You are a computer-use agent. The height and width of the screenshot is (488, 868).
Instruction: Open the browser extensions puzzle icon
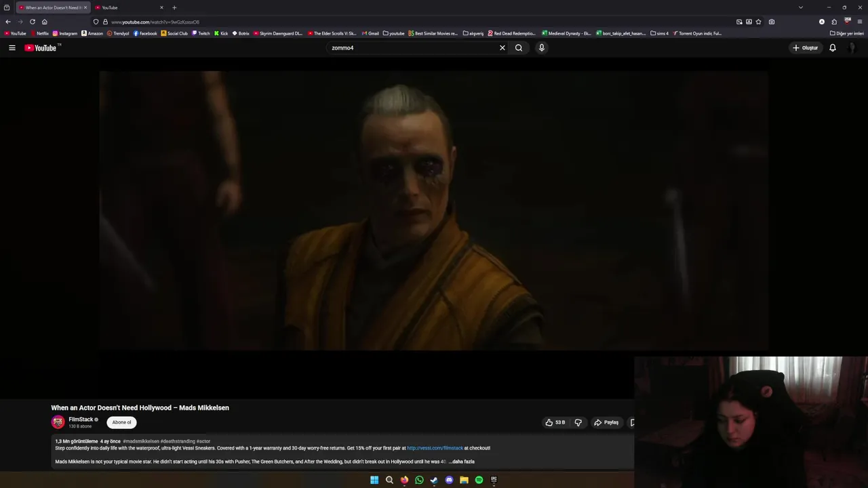[834, 22]
